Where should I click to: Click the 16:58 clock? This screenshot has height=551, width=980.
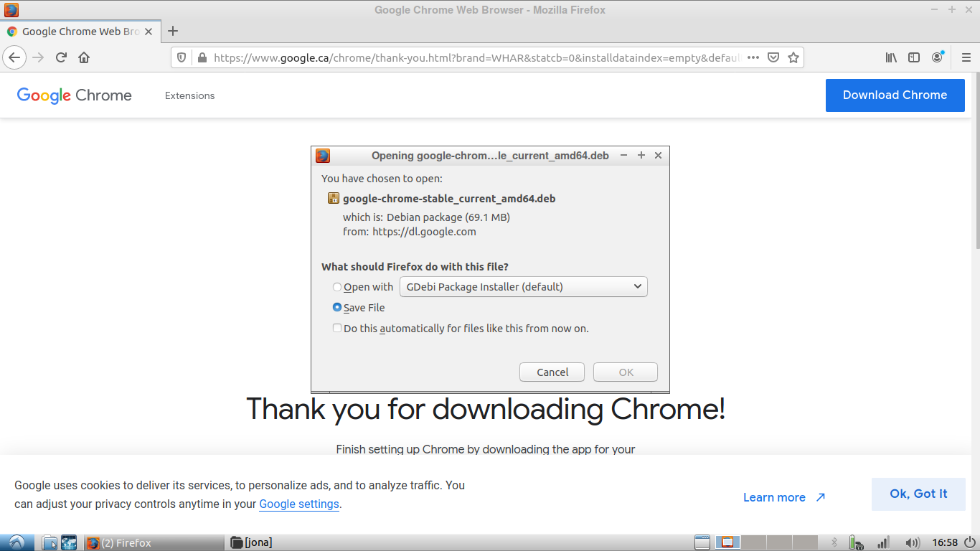pos(945,542)
